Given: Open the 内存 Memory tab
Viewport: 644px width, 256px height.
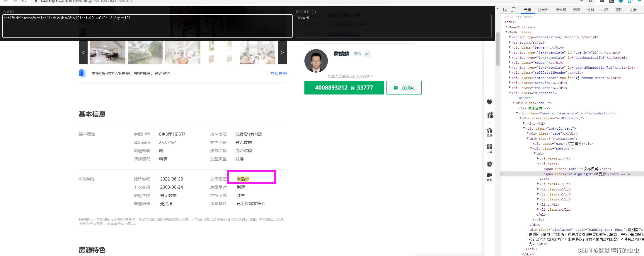Looking at the screenshot, I should (605, 10).
